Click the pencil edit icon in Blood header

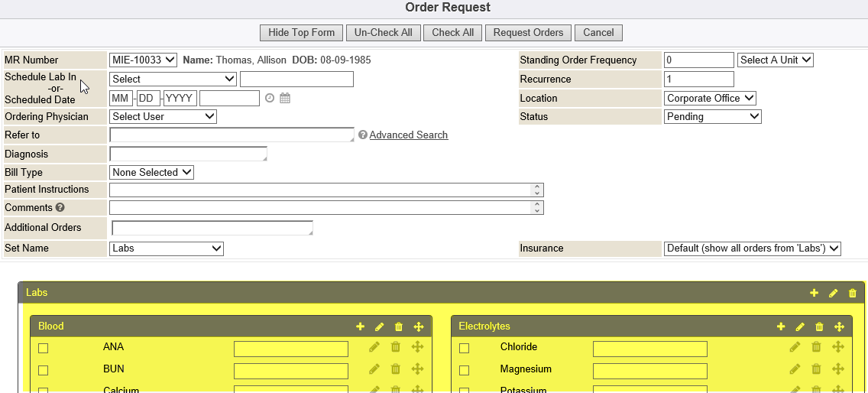click(379, 326)
